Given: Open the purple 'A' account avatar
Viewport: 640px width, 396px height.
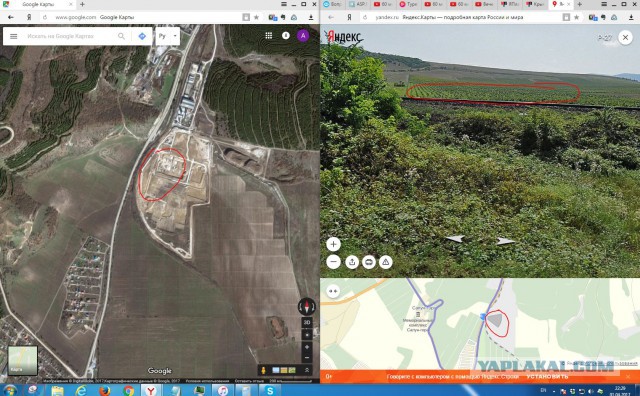Looking at the screenshot, I should (303, 36).
